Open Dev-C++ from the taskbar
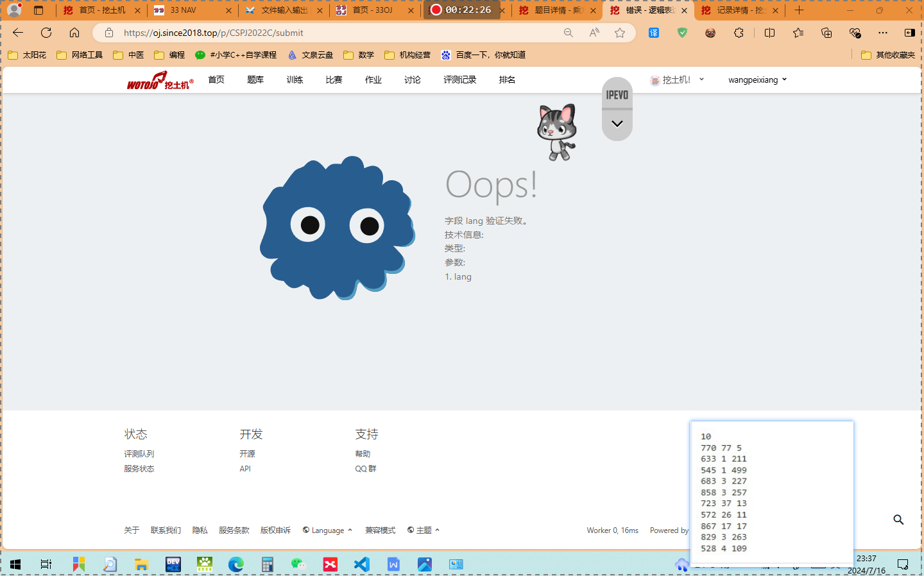The image size is (924, 576). (x=173, y=564)
